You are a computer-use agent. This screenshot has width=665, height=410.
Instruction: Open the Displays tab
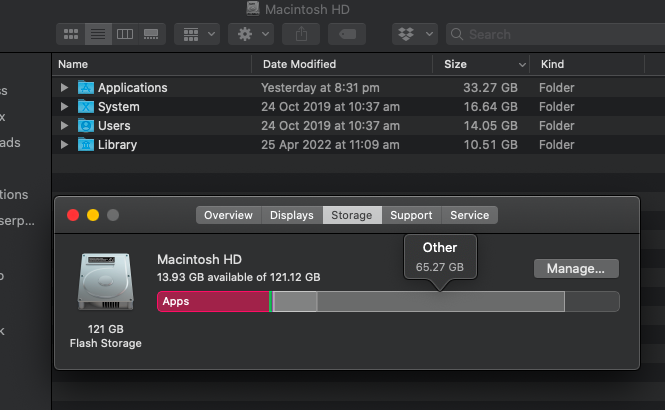(x=291, y=215)
